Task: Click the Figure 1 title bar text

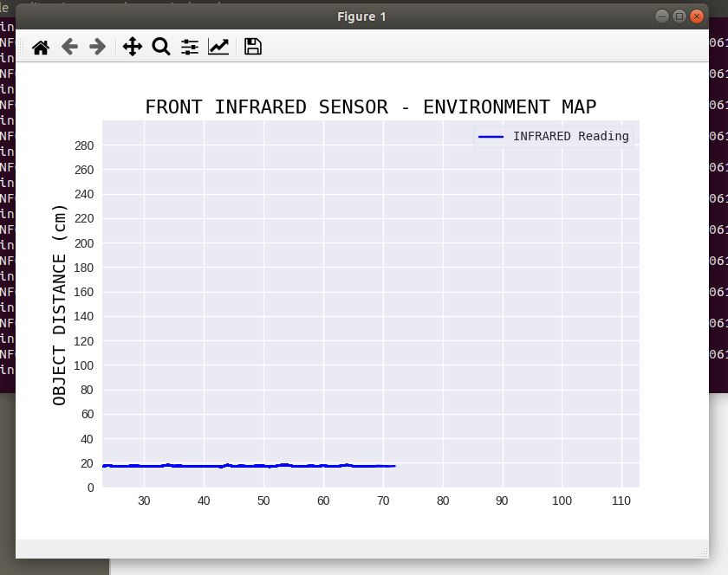Action: pos(361,16)
